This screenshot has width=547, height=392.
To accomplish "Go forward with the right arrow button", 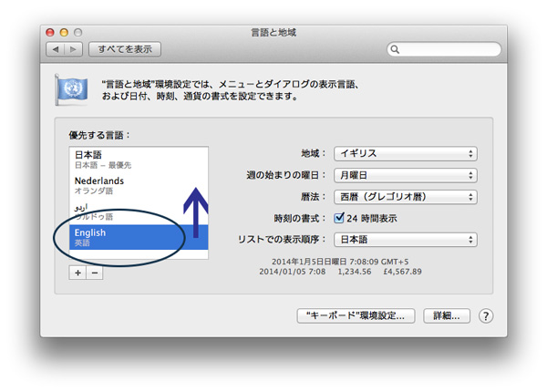I will coord(73,49).
